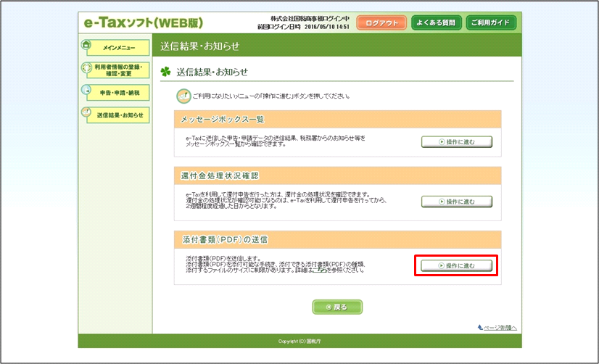Open the よくある質問 FAQ page
599x364 pixels.
click(x=436, y=22)
